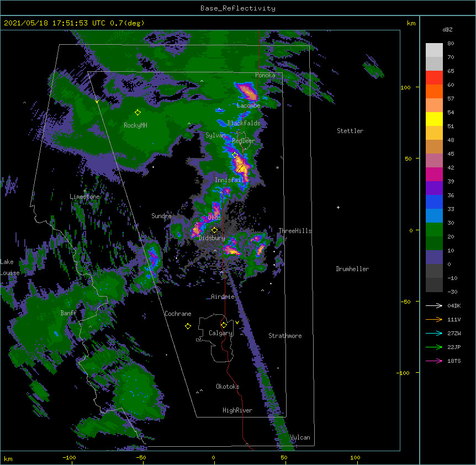Click the yellow marker near Didsbury
The height and width of the screenshot is (465, 476).
pyautogui.click(x=214, y=230)
